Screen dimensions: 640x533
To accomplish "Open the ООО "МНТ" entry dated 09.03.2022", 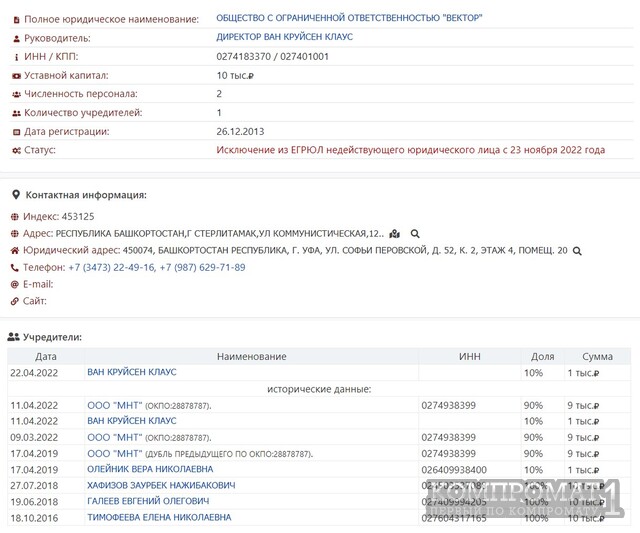I will (115, 437).
